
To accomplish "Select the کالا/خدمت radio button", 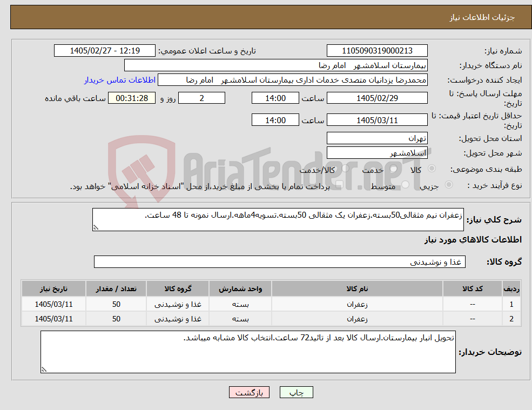I will [x=345, y=169].
